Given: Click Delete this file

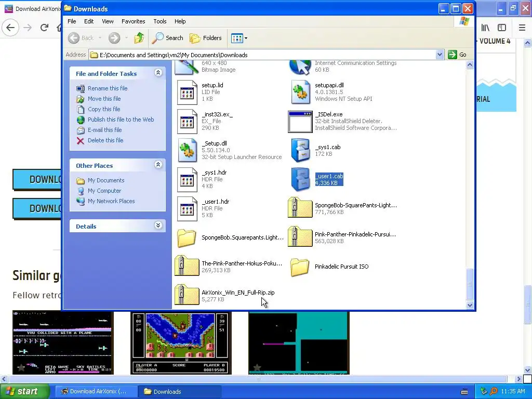Looking at the screenshot, I should (x=105, y=140).
